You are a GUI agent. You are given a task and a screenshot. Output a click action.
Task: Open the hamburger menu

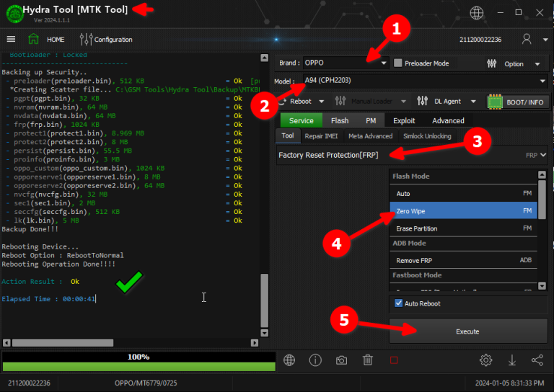(11, 39)
